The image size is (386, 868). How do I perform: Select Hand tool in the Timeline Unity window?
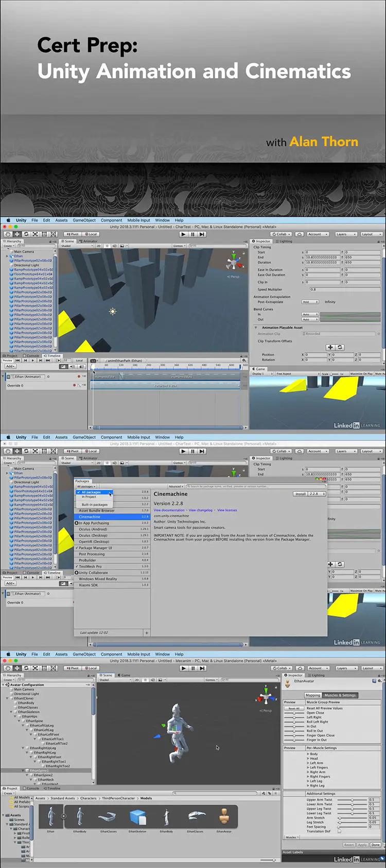pyautogui.click(x=8, y=234)
